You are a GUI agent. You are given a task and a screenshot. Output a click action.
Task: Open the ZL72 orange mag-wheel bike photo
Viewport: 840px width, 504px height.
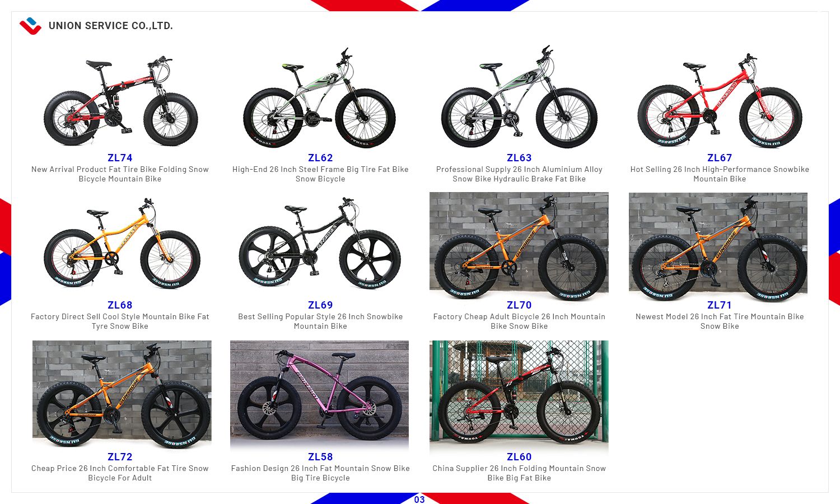click(122, 394)
